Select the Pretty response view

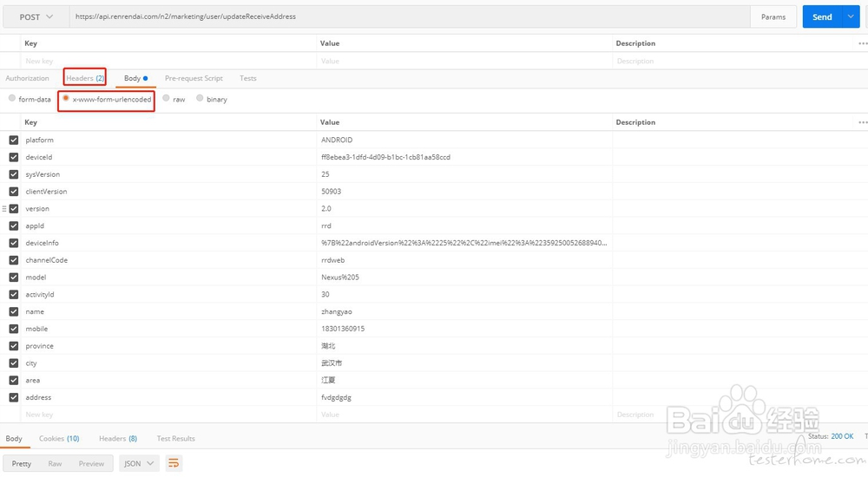(22, 463)
